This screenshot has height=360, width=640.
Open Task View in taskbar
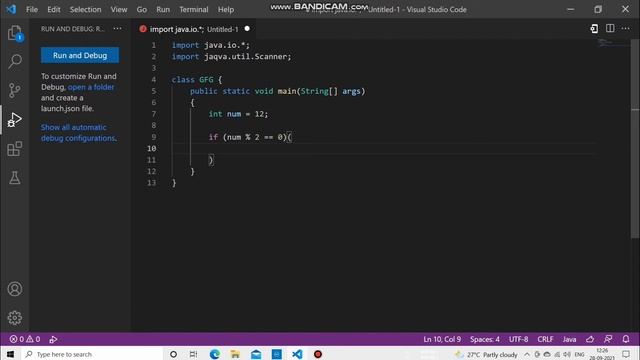(193, 354)
